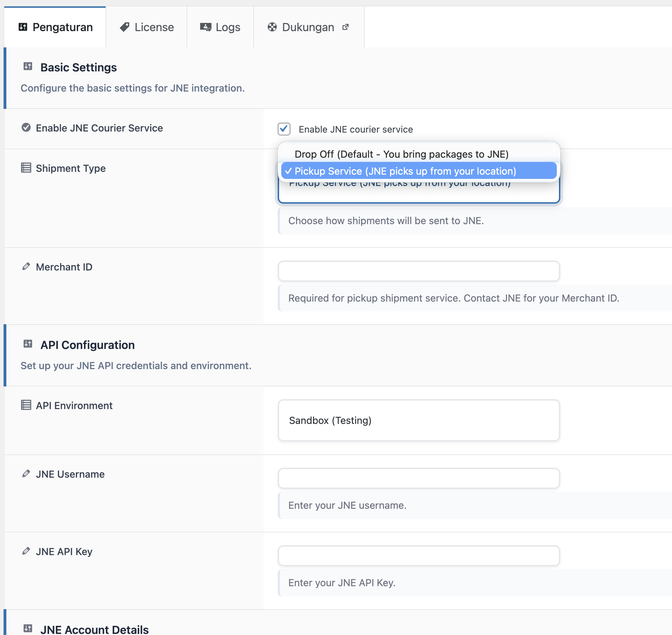Click the Pengaturan tab sliders icon
This screenshot has width=672, height=635.
pos(23,27)
